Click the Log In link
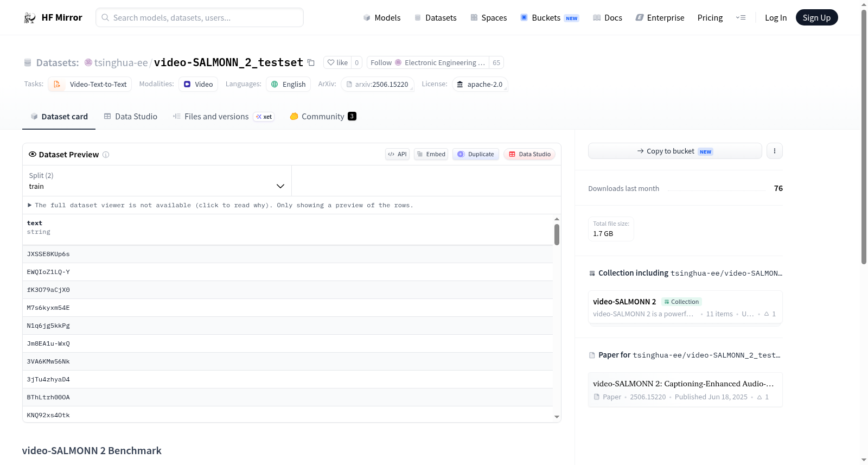This screenshot has width=868, height=465. [x=776, y=18]
